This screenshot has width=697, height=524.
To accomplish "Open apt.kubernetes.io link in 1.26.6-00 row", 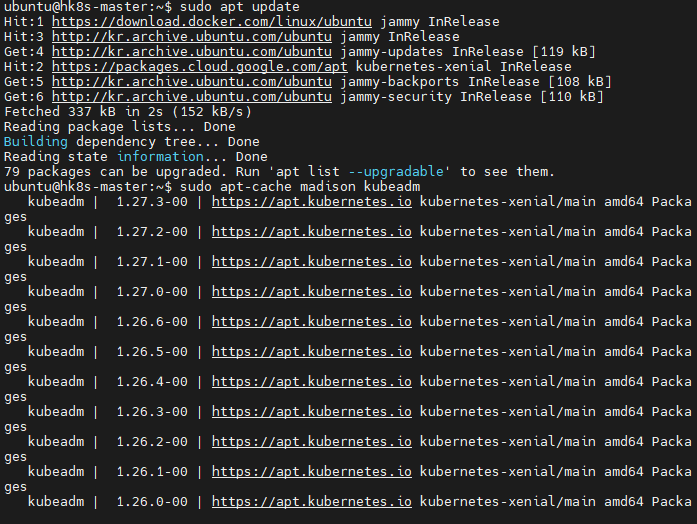I will [x=312, y=322].
